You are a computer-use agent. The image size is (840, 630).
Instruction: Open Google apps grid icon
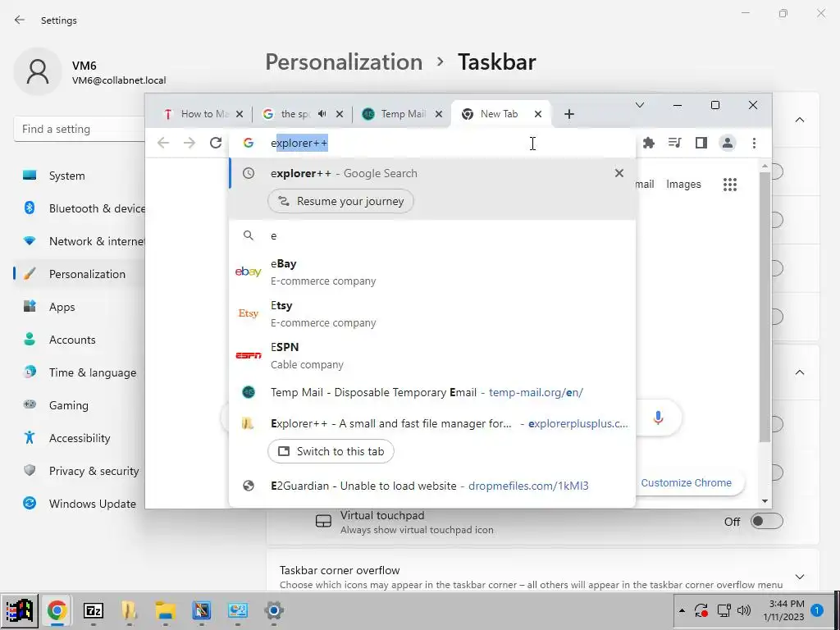(x=730, y=185)
